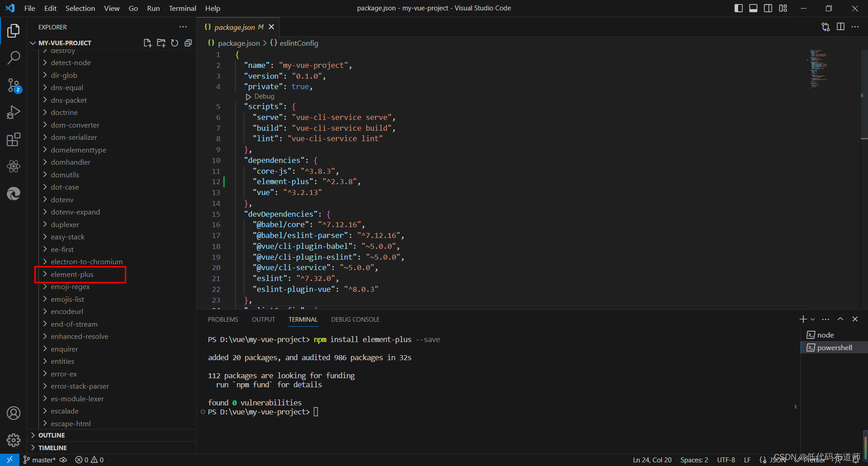868x466 pixels.
Task: Click master branch in status bar
Action: (40, 460)
